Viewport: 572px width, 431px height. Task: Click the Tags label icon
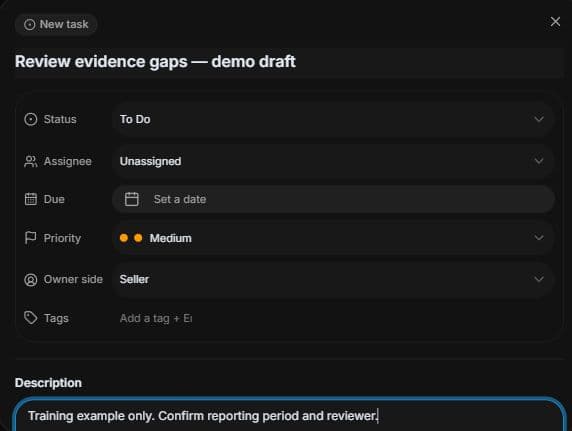tap(31, 318)
